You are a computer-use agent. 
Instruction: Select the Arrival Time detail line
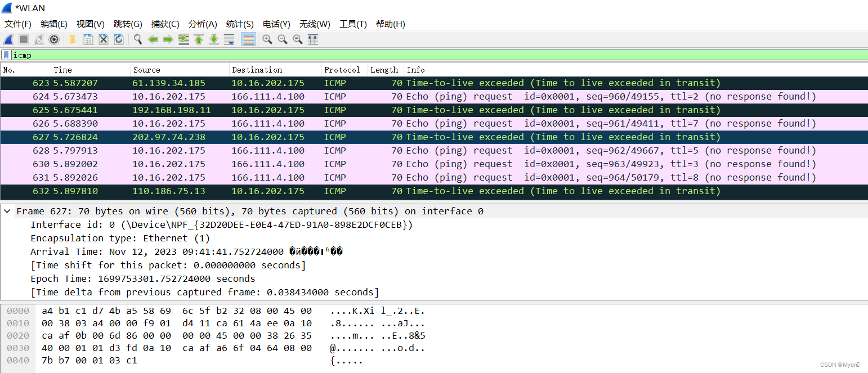point(186,252)
